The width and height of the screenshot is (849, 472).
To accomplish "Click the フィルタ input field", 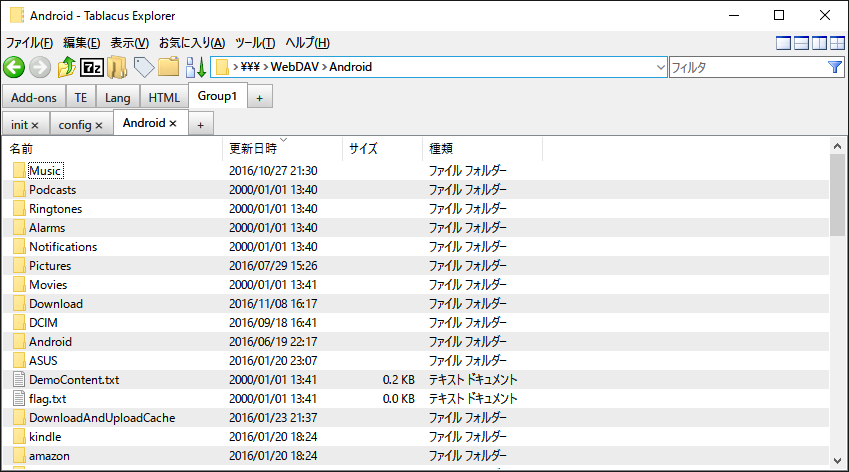I will tap(748, 67).
